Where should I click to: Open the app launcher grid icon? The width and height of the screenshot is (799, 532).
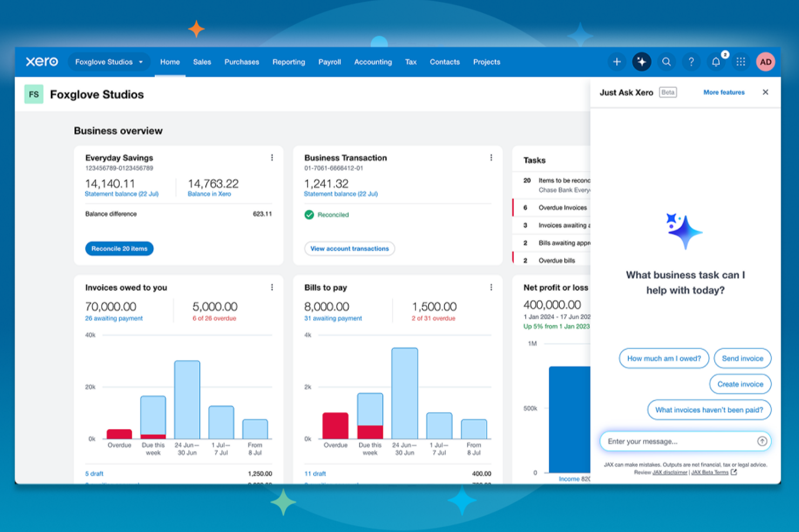(741, 62)
